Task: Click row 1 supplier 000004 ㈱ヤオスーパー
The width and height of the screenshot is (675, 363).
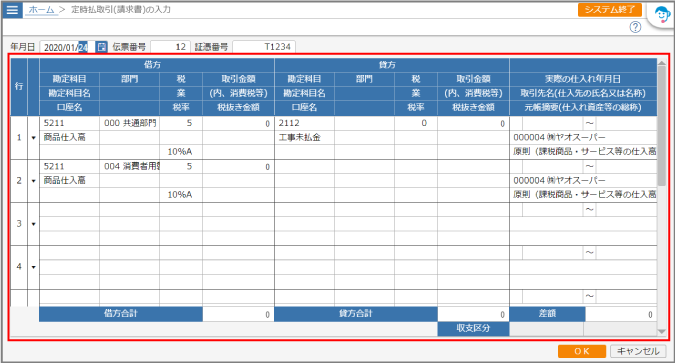Action: pyautogui.click(x=583, y=137)
